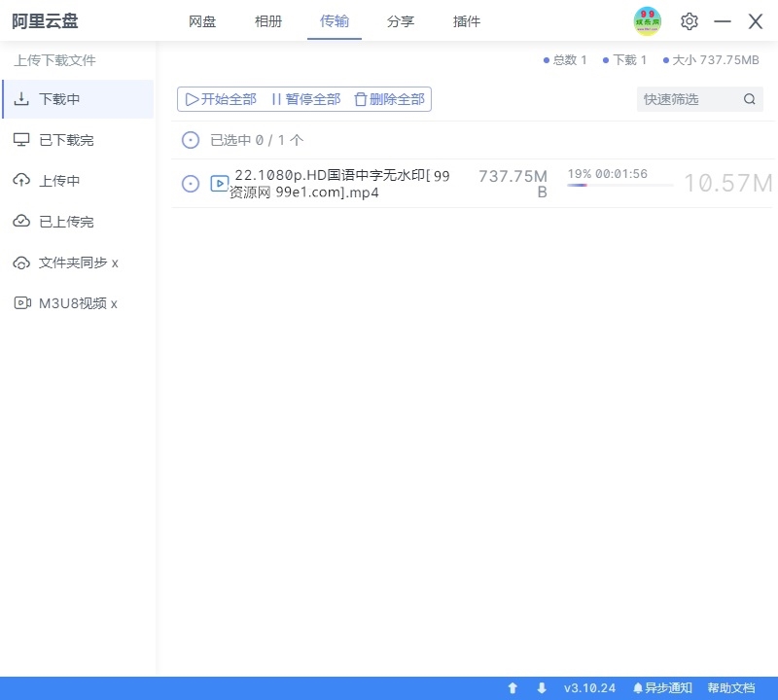778x700 pixels.
Task: Click the cloud upload icon beside 上传中
Action: tap(21, 180)
